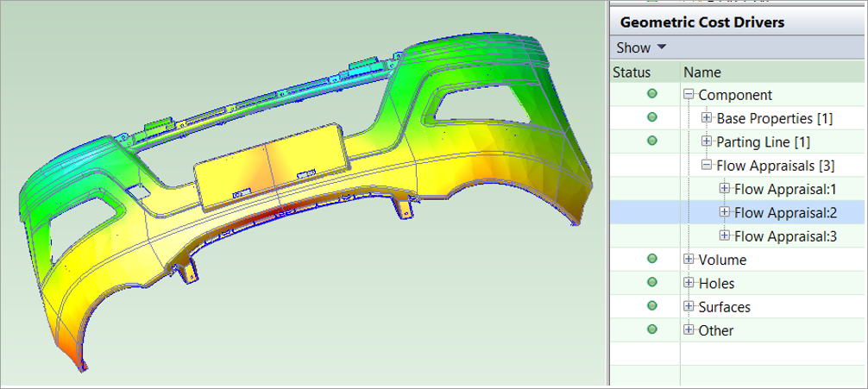The image size is (868, 389).
Task: Click green status dot for Volume
Action: (x=652, y=259)
